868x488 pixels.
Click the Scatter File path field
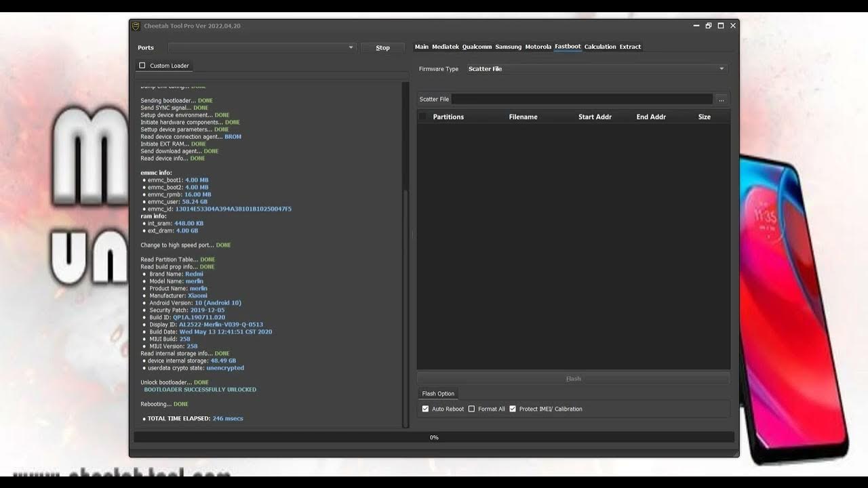pos(583,100)
